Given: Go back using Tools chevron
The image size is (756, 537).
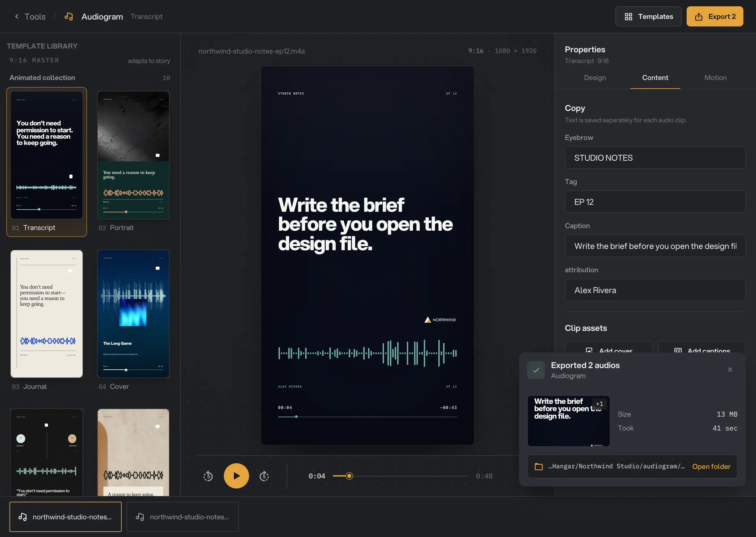Looking at the screenshot, I should [16, 16].
